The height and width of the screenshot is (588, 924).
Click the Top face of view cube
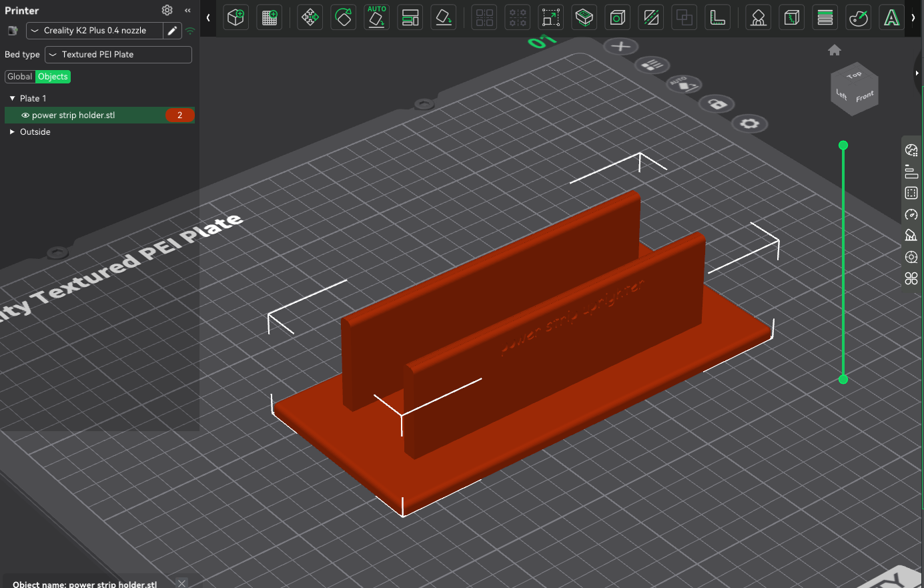pos(855,74)
